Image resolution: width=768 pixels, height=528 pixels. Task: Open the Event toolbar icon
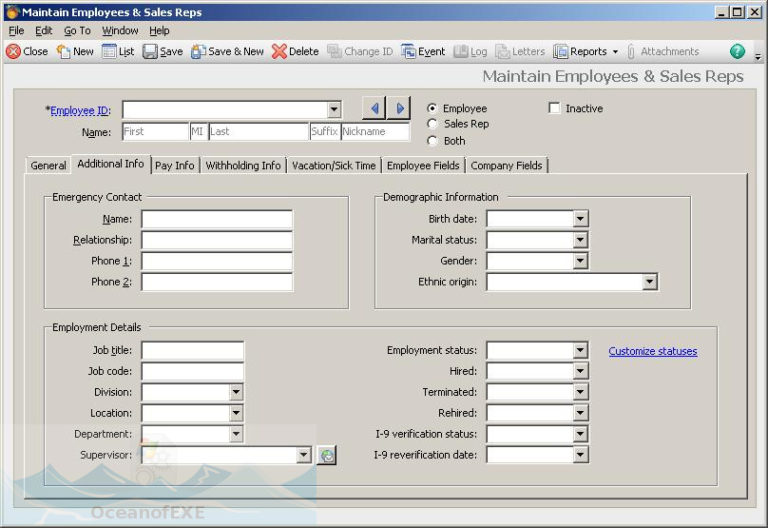409,51
